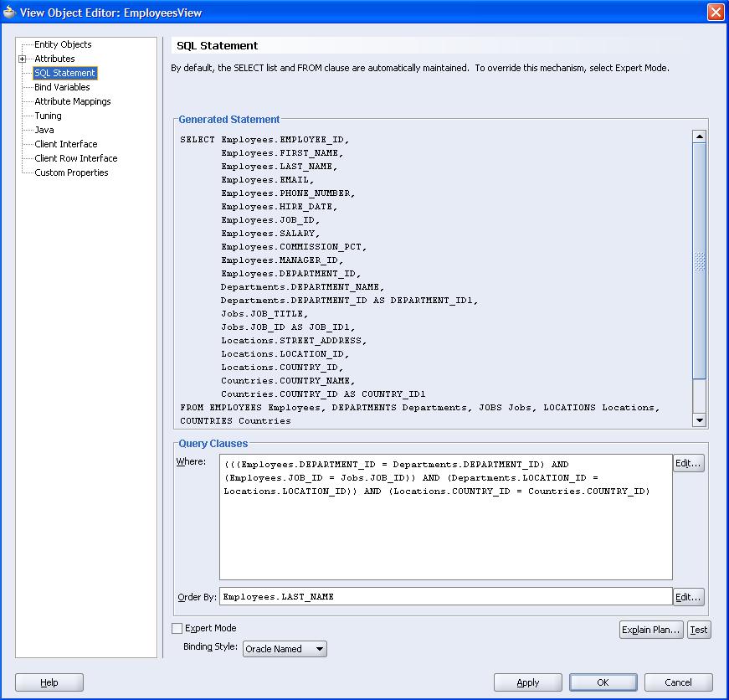This screenshot has width=729, height=700.
Task: Enable the Expert Mode checkbox
Action: tap(177, 628)
